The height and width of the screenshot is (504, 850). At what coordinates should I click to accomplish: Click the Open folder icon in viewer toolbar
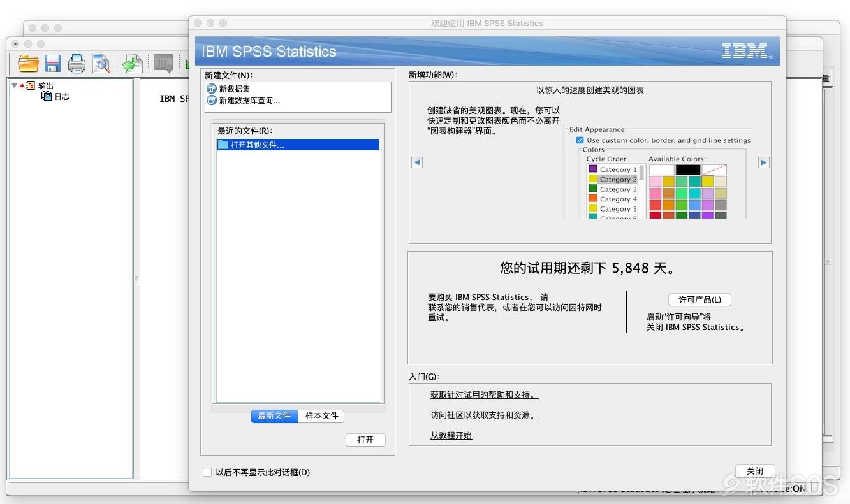29,63
